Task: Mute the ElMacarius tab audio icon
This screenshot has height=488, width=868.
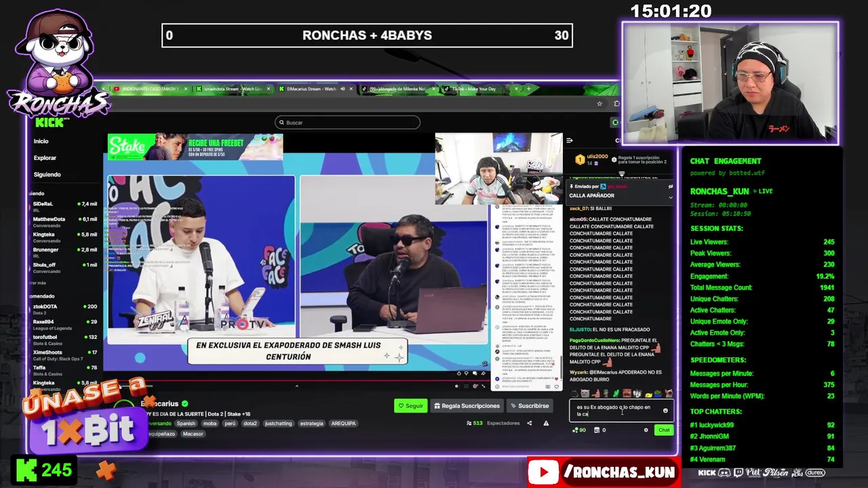Action: [342, 89]
